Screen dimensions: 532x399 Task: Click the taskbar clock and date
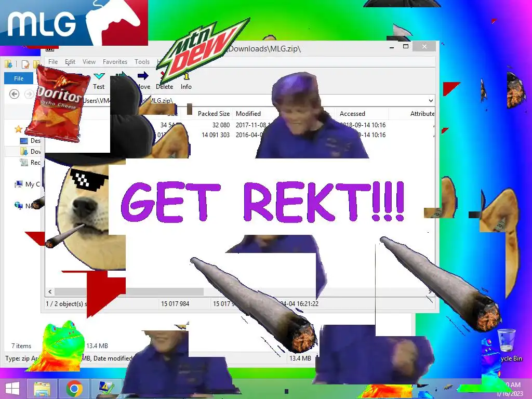[x=510, y=389]
